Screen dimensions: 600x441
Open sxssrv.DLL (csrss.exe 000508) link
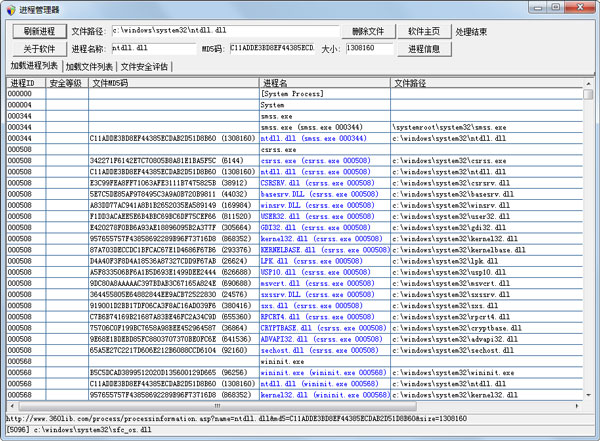click(318, 294)
